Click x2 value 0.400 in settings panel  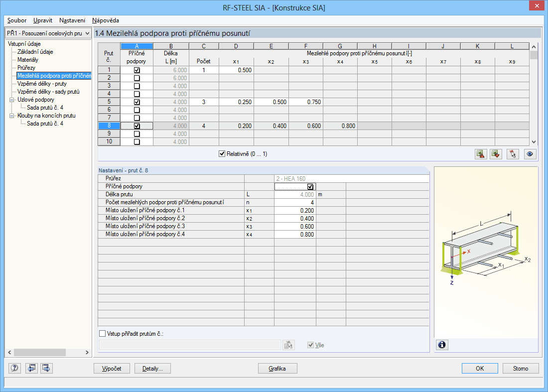coord(295,219)
